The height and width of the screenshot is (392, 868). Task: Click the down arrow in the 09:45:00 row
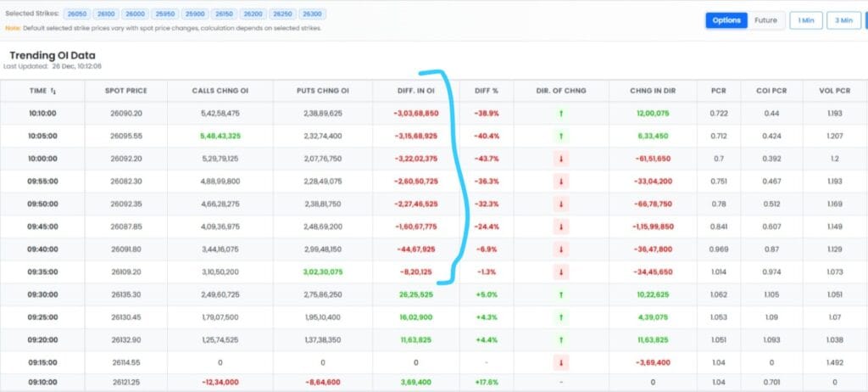coord(560,227)
